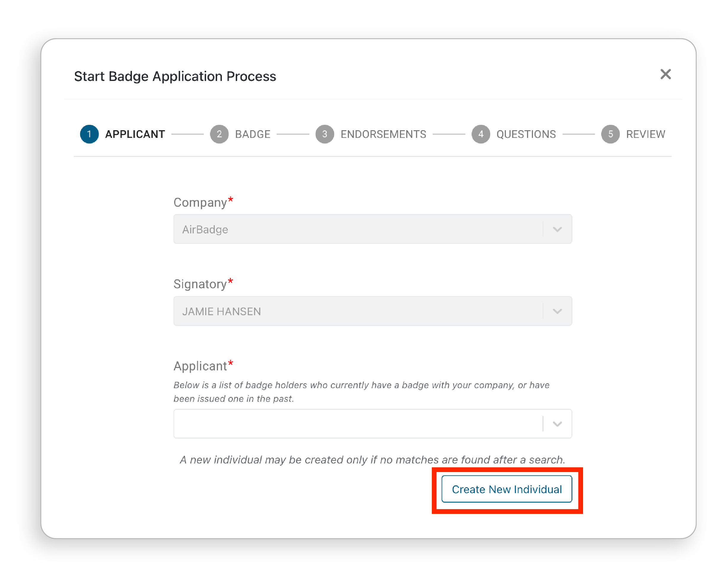The width and height of the screenshot is (726, 588).
Task: Click the step 4 circle icon
Action: click(x=480, y=134)
